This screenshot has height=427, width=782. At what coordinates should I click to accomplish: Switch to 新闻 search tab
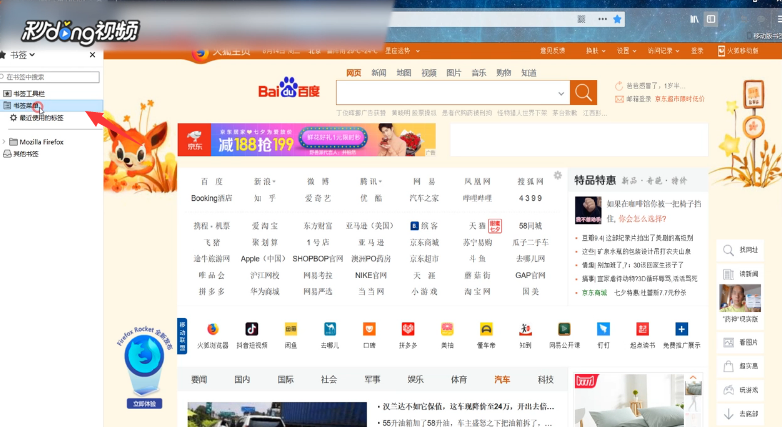pos(379,73)
